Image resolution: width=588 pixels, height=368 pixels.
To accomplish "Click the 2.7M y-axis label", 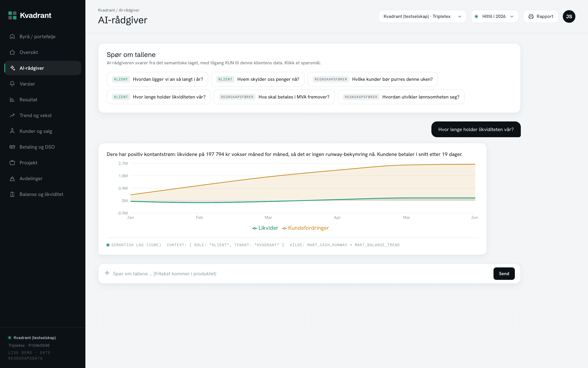I will coord(123,163).
